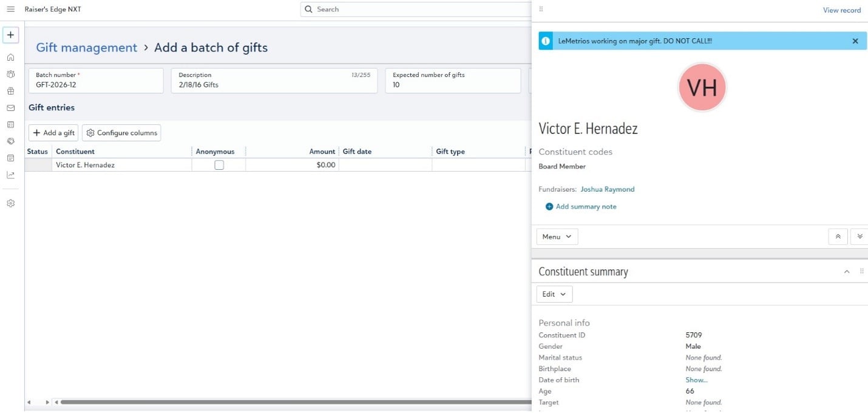Image resolution: width=868 pixels, height=413 pixels.
Task: Select the Fundraising icon in the sidebar
Action: (x=10, y=141)
